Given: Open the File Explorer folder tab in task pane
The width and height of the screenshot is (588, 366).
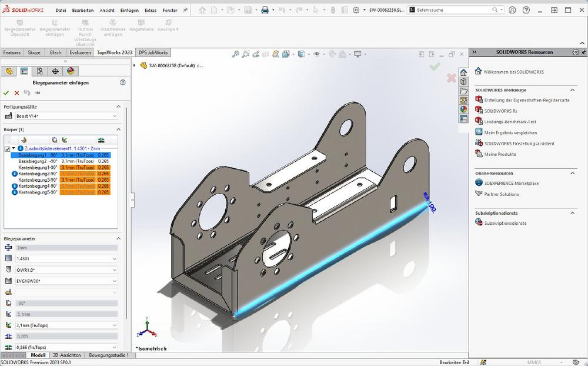Looking at the screenshot, I should point(463,91).
